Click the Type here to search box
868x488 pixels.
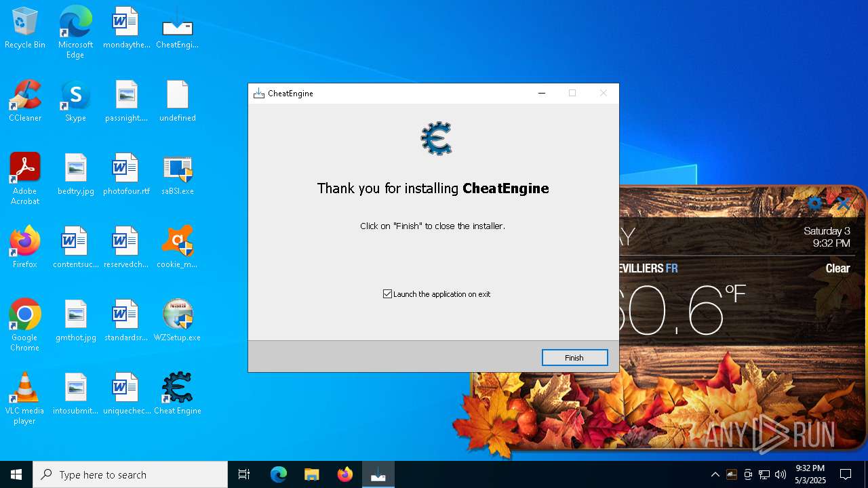130,474
